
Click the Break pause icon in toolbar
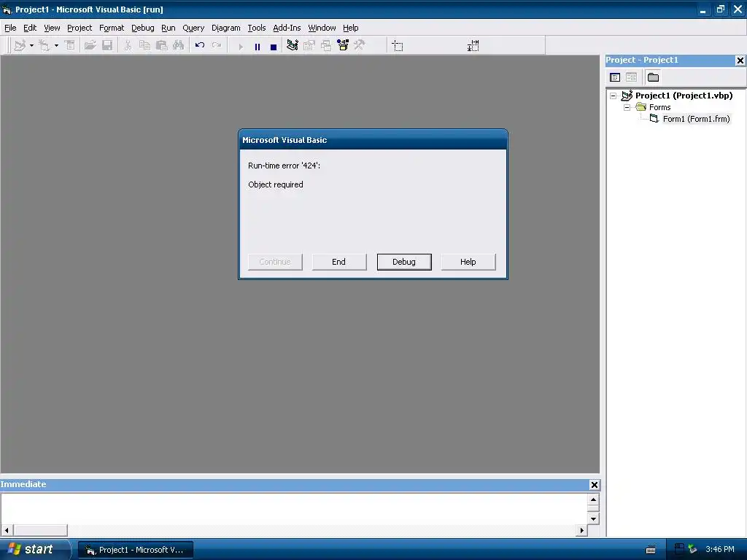point(258,47)
